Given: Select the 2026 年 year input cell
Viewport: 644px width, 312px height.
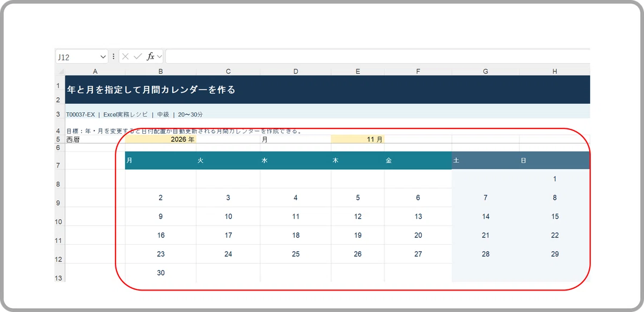Looking at the screenshot, I should pos(160,139).
